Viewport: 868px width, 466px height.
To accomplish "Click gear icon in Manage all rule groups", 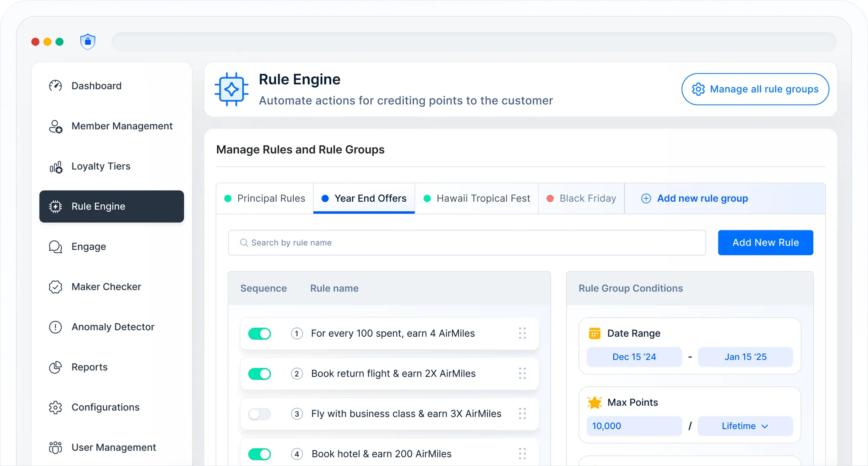I will [698, 89].
